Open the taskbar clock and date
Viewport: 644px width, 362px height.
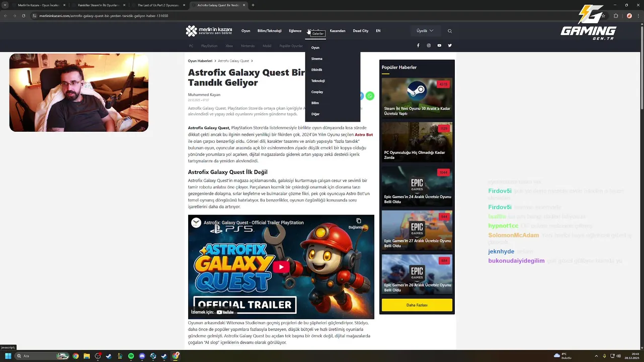click(631, 356)
